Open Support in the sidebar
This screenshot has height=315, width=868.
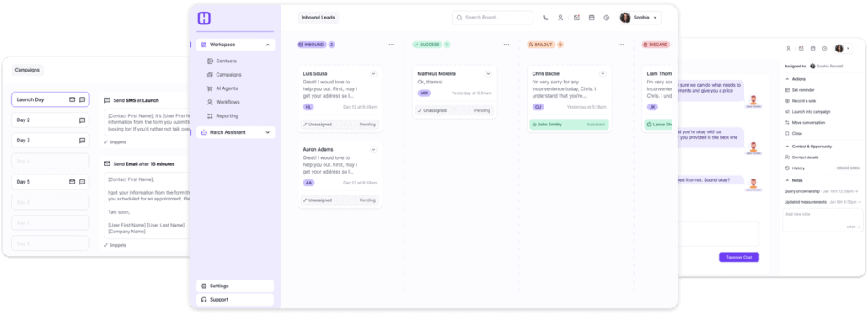235,300
